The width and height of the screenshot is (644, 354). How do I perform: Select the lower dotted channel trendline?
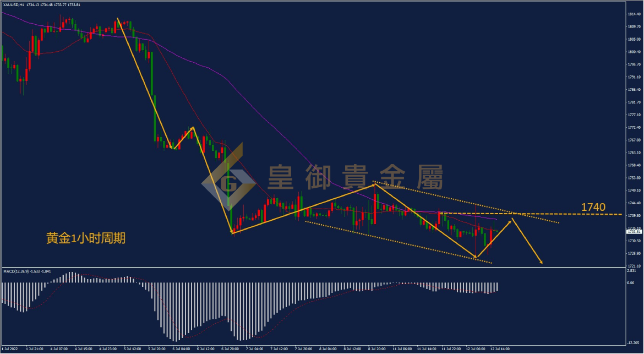coord(399,242)
